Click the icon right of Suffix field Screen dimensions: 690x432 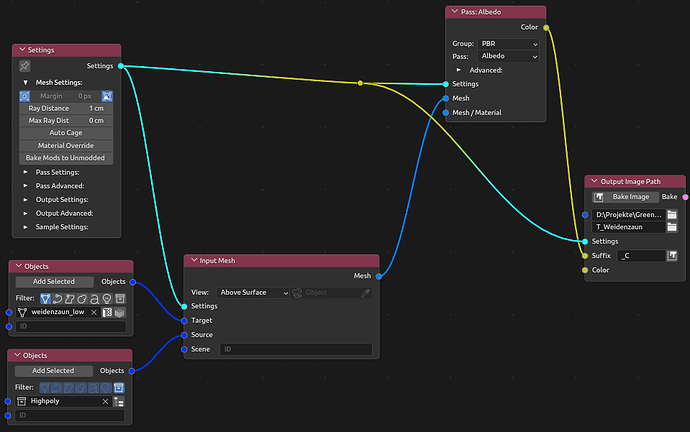click(672, 256)
